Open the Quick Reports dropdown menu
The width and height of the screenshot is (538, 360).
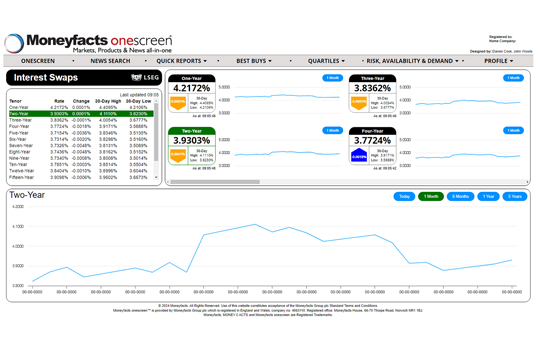(182, 61)
